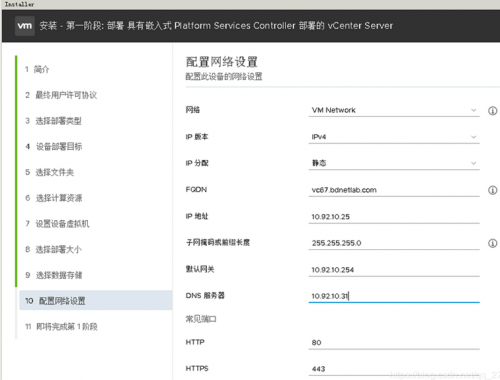Click the HTTP port field 80
This screenshot has height=380, width=500.
394,343
